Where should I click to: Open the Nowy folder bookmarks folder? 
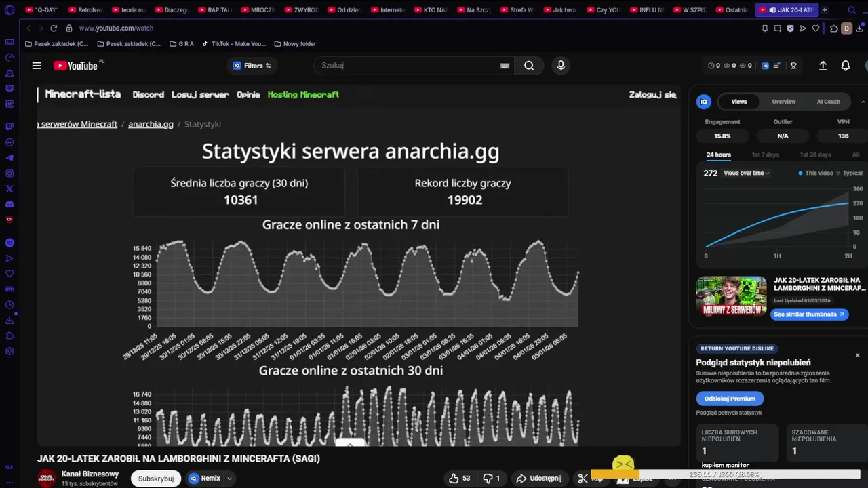click(295, 44)
